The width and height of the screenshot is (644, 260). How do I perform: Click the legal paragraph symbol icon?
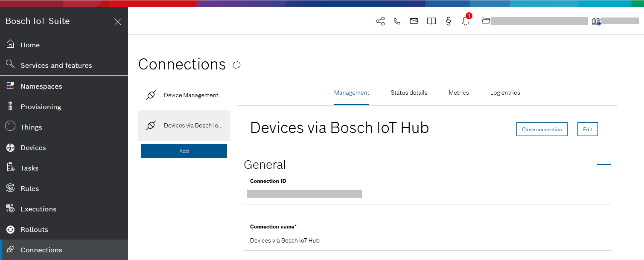point(448,21)
